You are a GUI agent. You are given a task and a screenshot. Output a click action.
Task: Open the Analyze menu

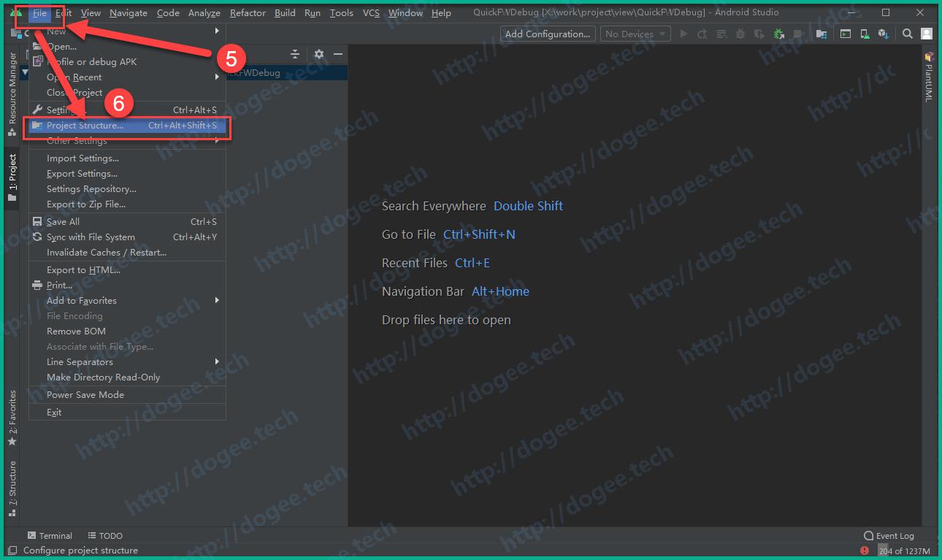[204, 12]
